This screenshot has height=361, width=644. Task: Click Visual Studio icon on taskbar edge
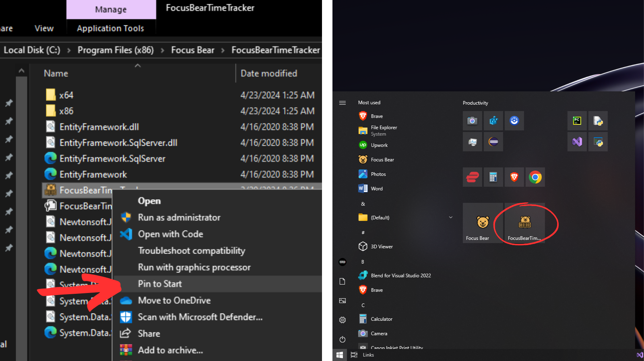(x=640, y=355)
